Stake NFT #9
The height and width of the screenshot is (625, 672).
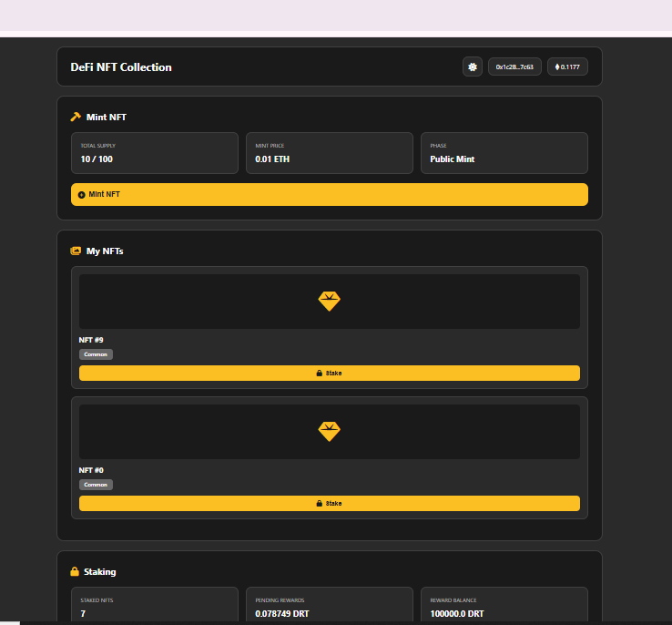329,373
